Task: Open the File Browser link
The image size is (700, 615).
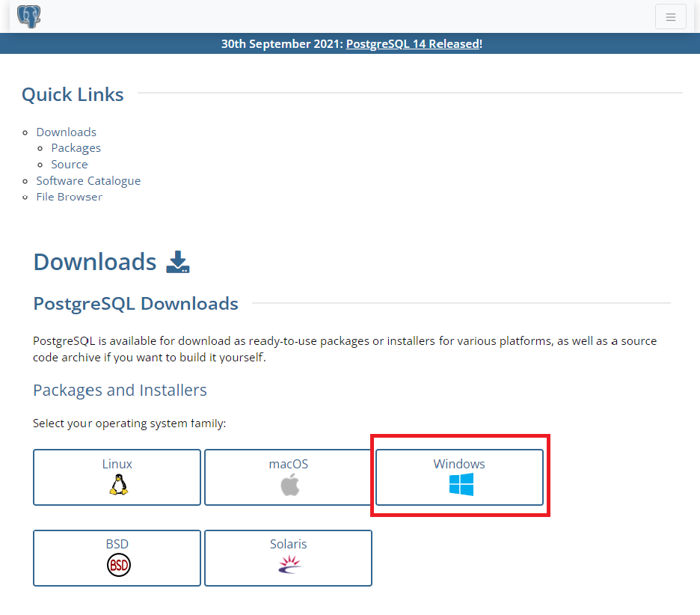Action: [x=70, y=197]
